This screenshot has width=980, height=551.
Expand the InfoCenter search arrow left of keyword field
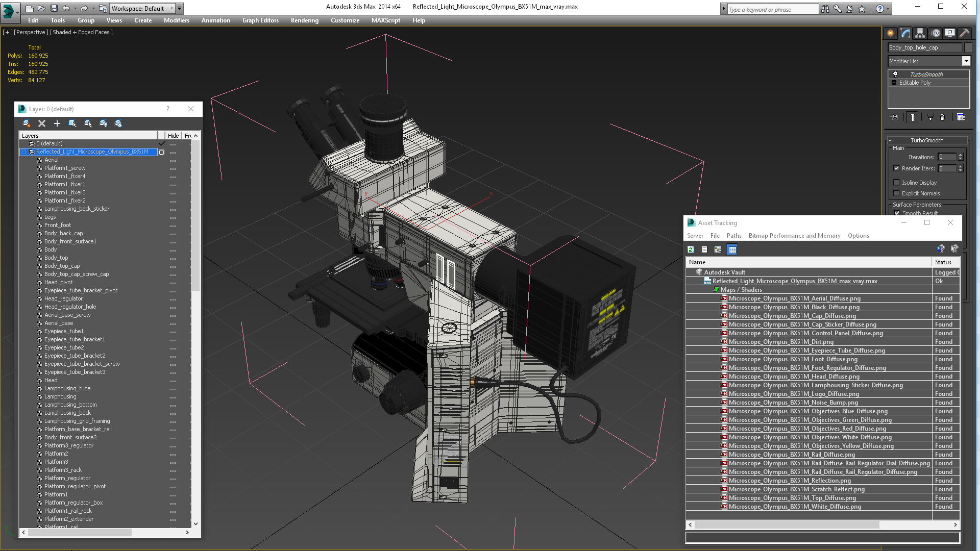click(x=723, y=9)
